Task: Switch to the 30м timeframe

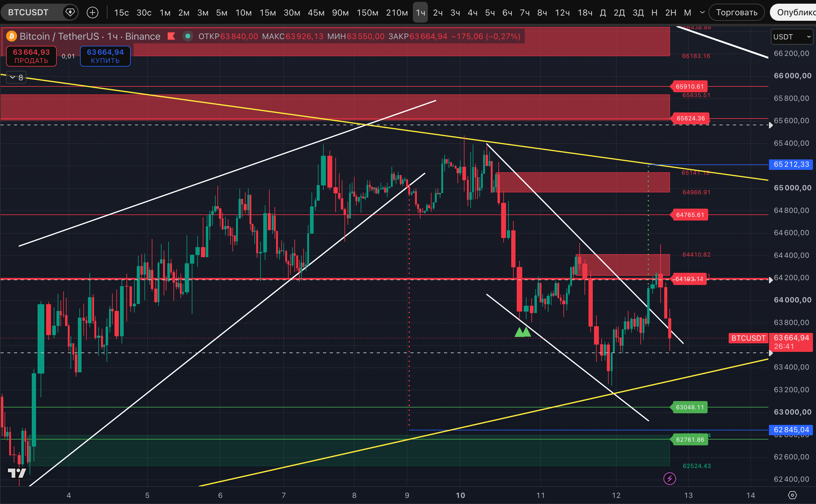Action: point(292,13)
